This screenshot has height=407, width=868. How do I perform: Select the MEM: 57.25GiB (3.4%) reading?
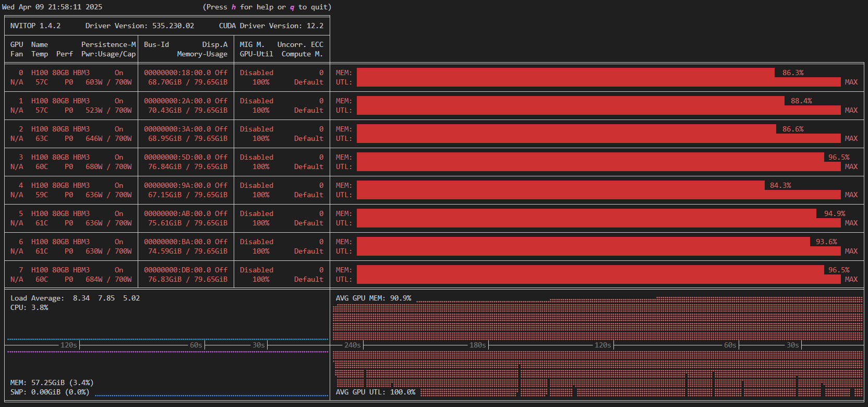[x=52, y=382]
